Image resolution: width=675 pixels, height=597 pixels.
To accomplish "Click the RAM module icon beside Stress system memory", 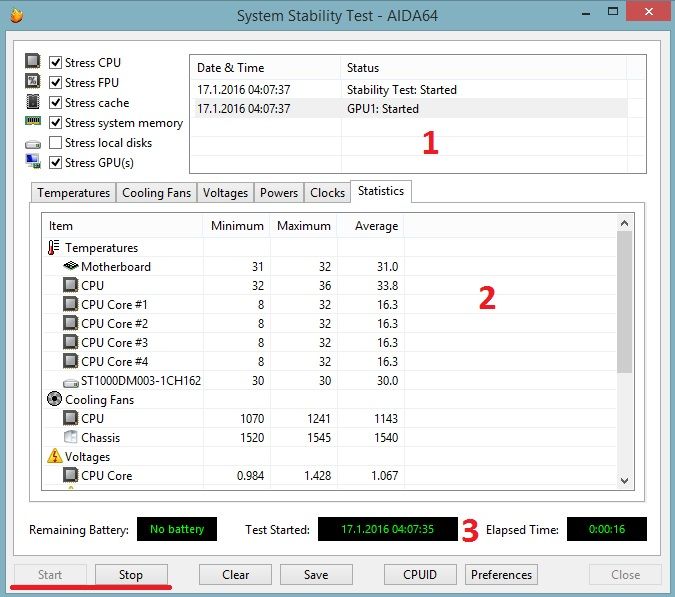I will click(x=33, y=121).
